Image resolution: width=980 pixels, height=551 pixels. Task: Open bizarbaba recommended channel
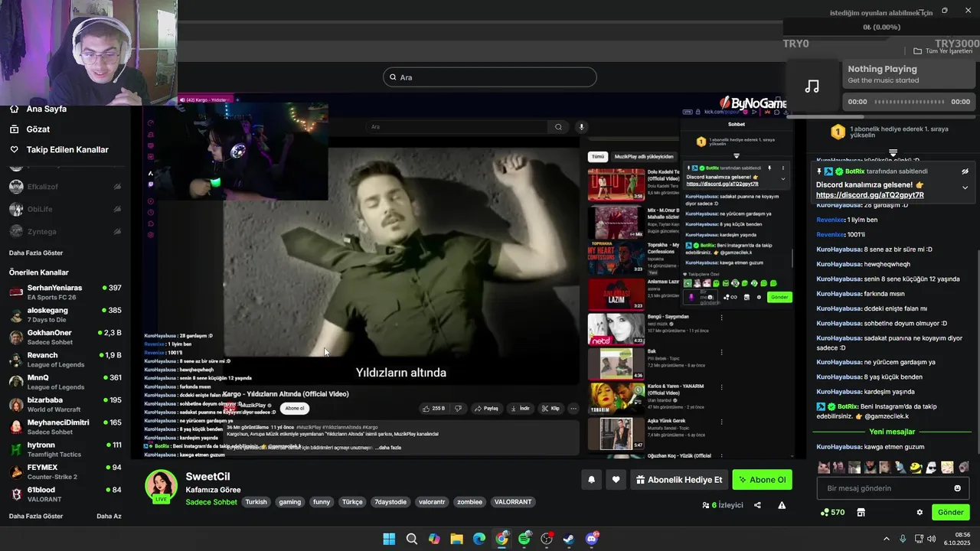(65, 404)
